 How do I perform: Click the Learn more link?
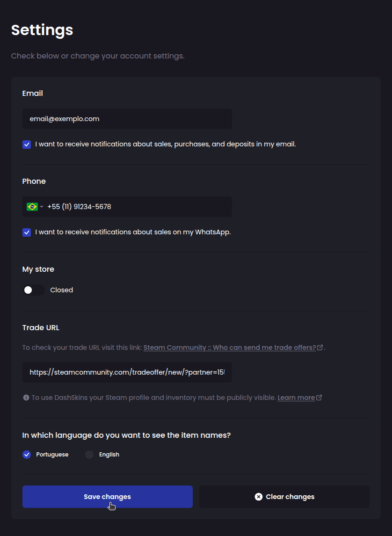point(296,397)
